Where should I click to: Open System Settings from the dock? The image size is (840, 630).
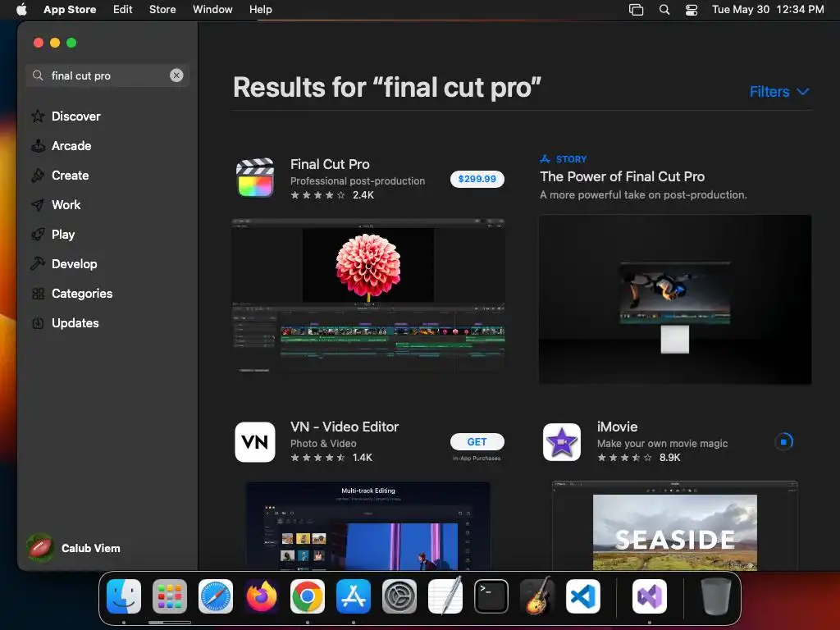(399, 596)
